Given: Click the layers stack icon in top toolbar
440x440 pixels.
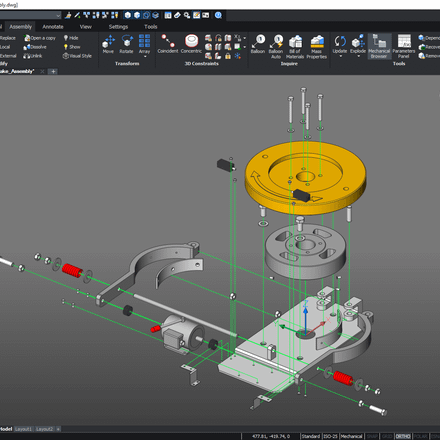Looking at the screenshot, I should click(x=156, y=15).
